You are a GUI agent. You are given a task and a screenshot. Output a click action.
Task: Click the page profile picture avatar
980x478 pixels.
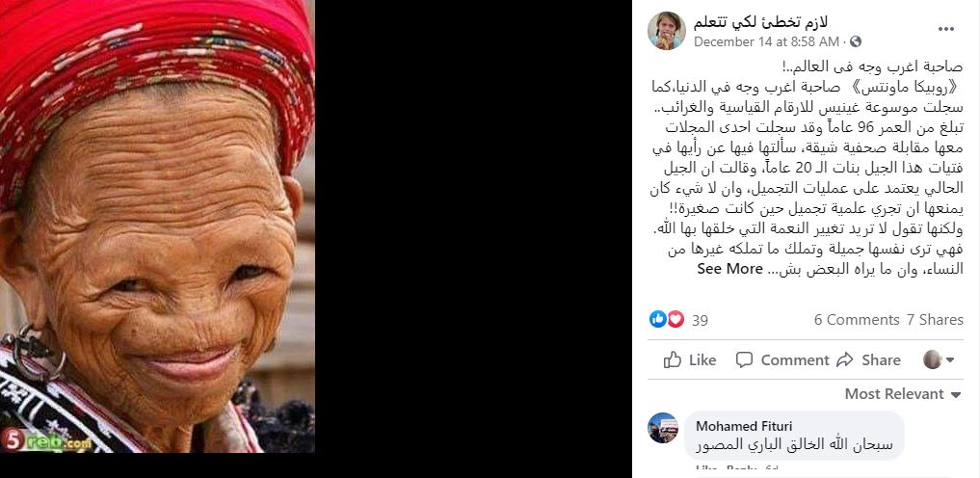coord(666,31)
